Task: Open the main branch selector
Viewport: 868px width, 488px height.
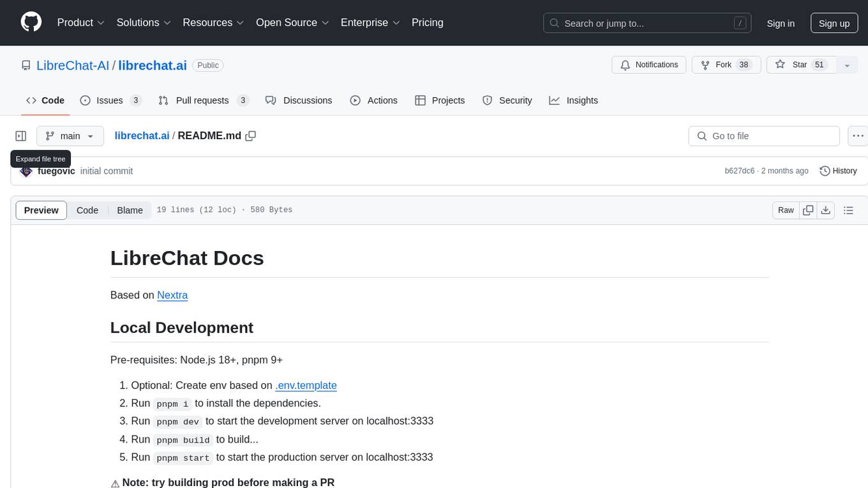Action: point(70,136)
